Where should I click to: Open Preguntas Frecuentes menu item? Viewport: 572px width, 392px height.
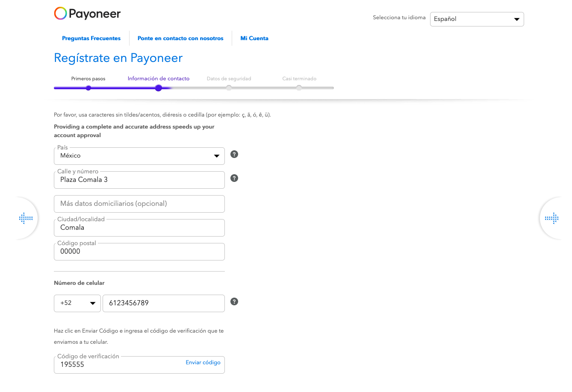pyautogui.click(x=91, y=38)
